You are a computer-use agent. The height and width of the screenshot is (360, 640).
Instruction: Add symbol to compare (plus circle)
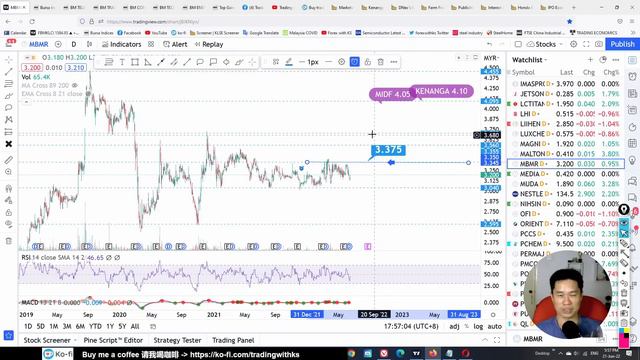(x=58, y=44)
